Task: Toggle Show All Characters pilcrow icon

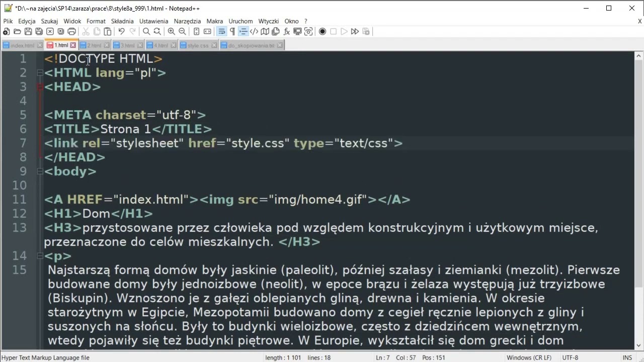Action: point(232,32)
